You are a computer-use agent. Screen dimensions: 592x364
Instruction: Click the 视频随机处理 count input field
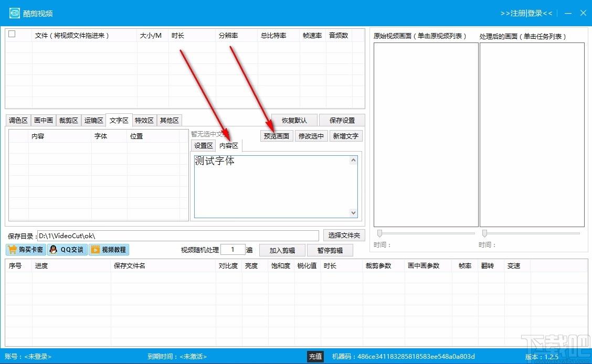(x=232, y=249)
